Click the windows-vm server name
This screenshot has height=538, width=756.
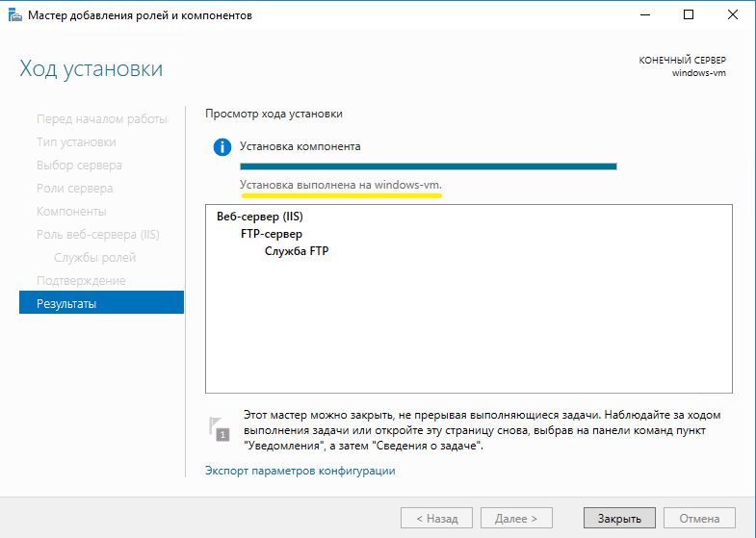pyautogui.click(x=698, y=73)
